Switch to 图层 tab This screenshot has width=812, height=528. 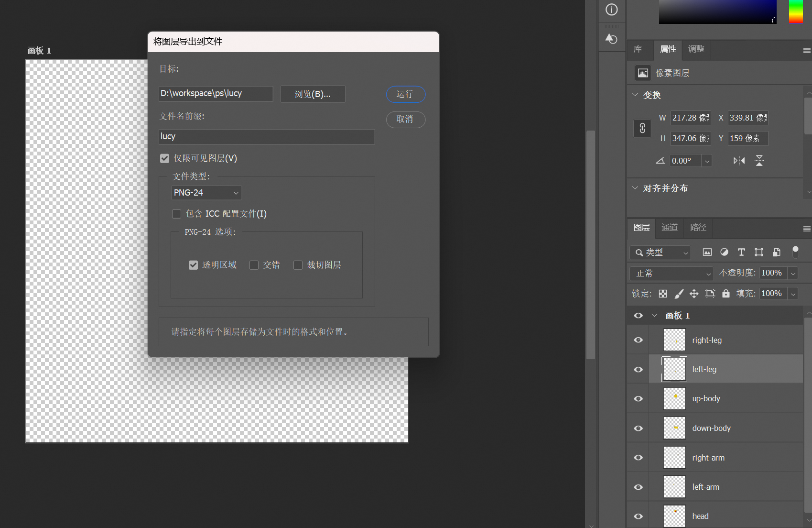641,228
